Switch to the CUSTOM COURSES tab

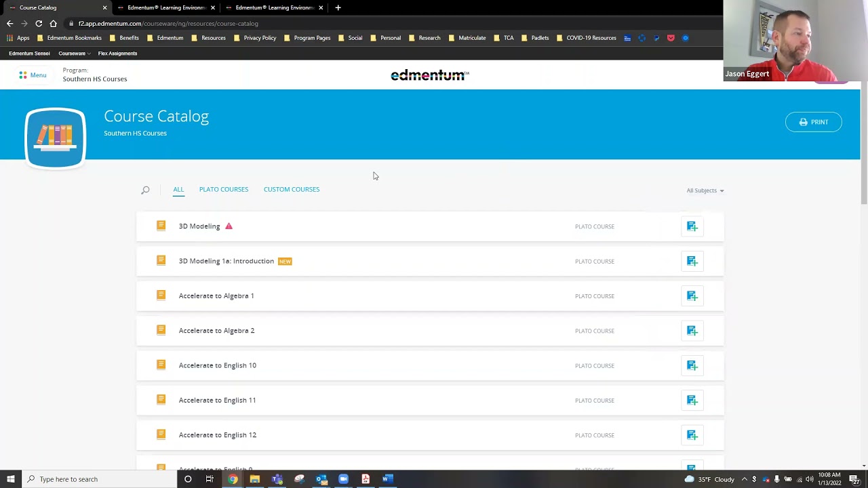(292, 189)
